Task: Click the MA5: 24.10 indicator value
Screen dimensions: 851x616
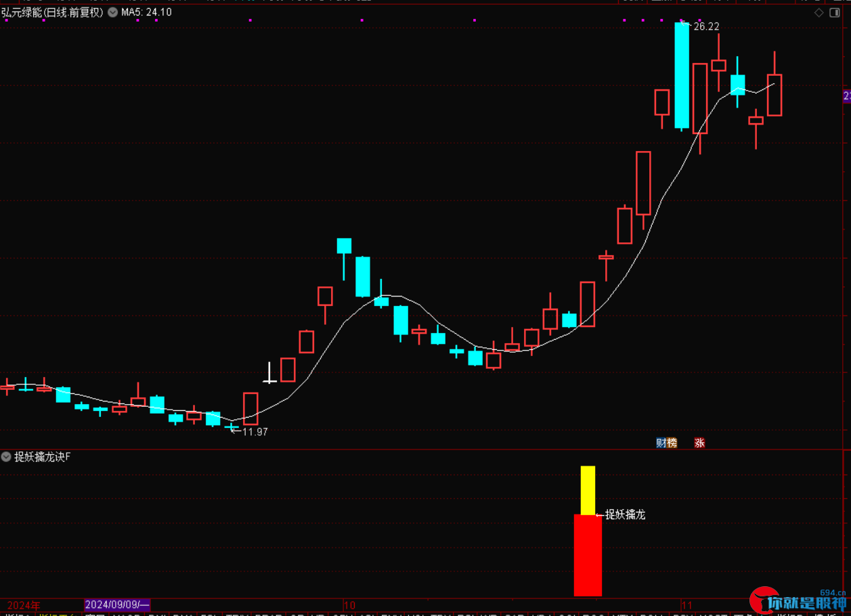Action: tap(146, 12)
